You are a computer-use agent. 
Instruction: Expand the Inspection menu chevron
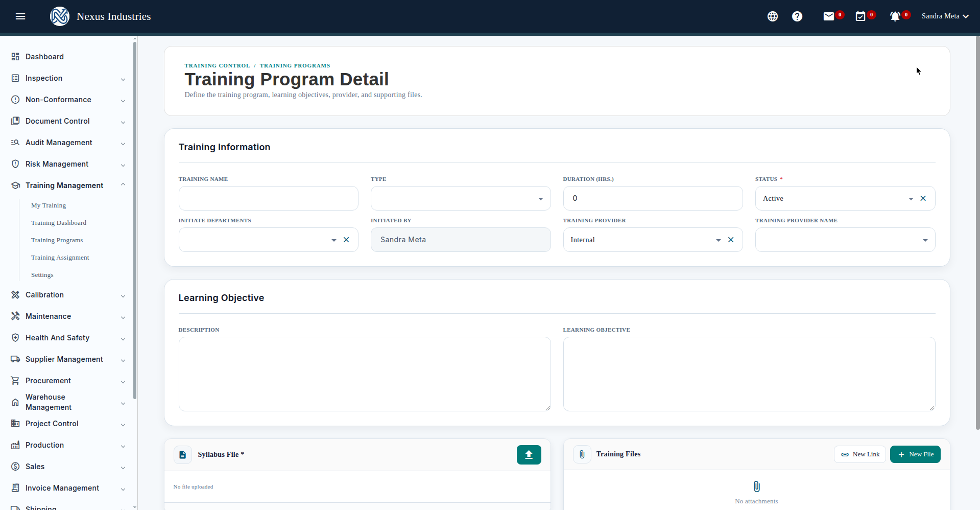pos(123,79)
